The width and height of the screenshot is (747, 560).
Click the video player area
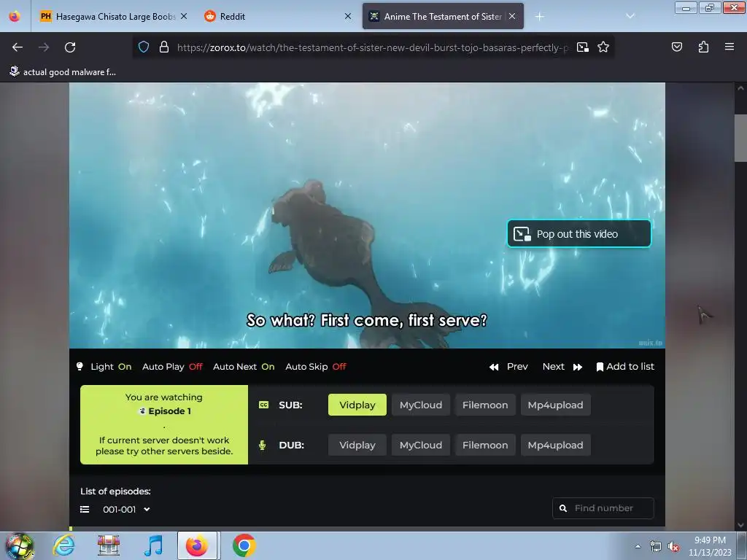367,215
